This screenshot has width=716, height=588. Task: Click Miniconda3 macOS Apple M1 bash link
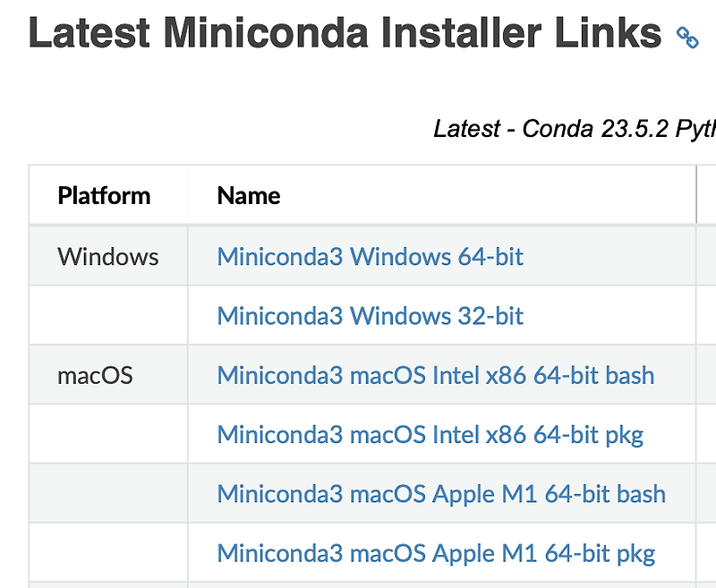(x=441, y=493)
